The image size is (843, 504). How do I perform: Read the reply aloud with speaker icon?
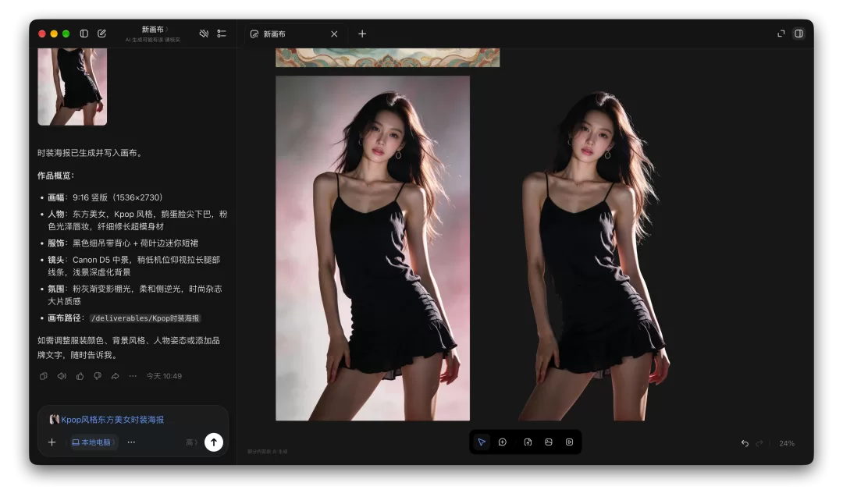[x=62, y=376]
